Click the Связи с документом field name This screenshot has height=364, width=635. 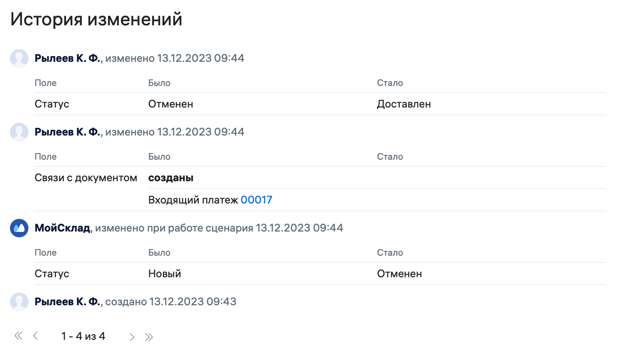86,177
